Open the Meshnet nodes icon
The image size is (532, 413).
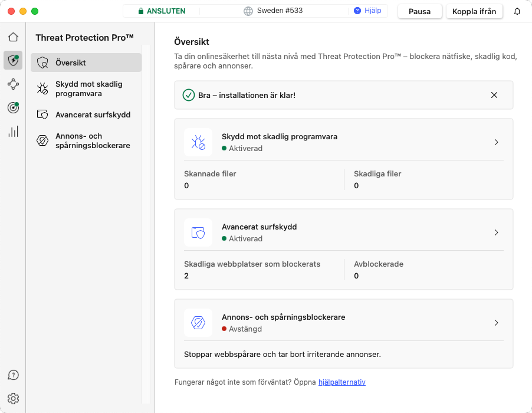point(13,84)
